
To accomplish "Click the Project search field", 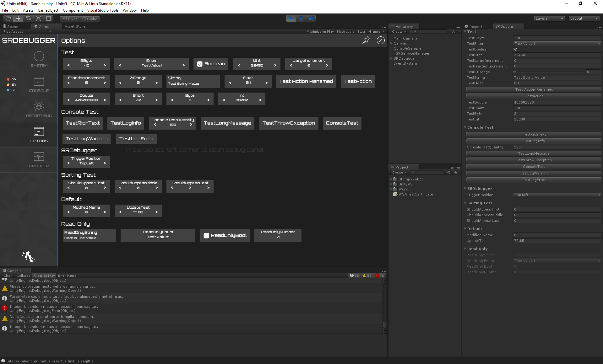I will pyautogui.click(x=427, y=172).
